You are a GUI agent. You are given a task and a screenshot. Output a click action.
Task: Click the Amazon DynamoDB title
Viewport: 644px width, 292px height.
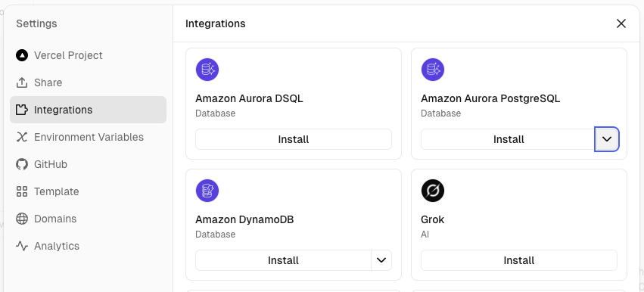[244, 219]
